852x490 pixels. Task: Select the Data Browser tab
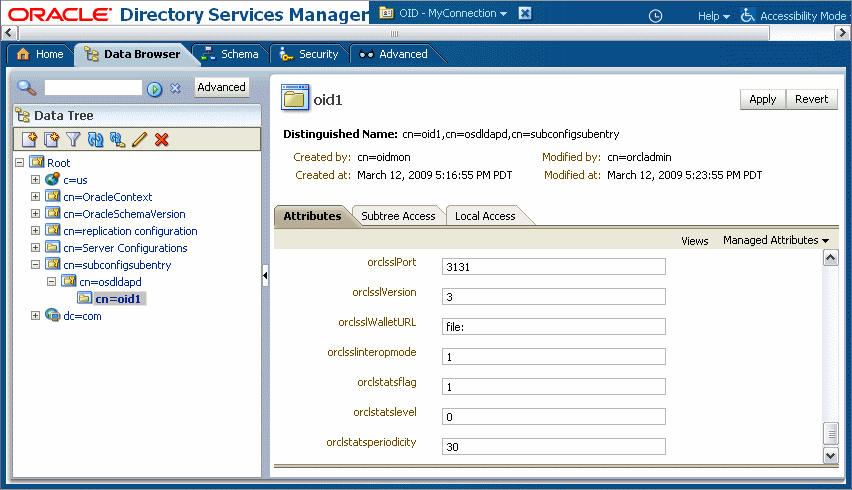pos(133,54)
